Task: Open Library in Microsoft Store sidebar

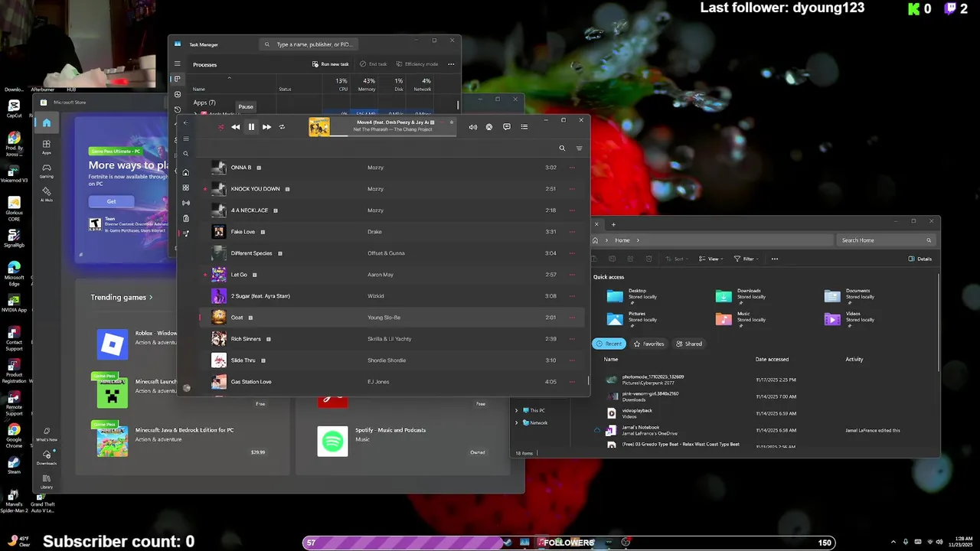Action: click(47, 481)
